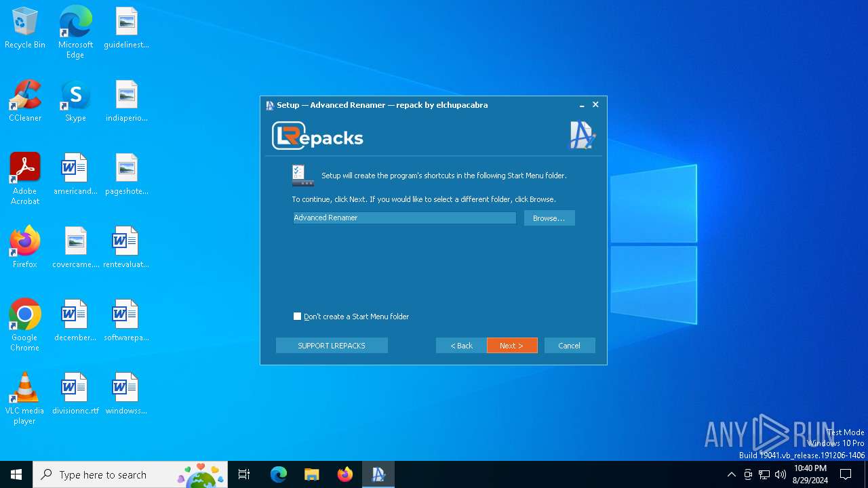Select the CCleaner desktop shortcut

(x=25, y=102)
